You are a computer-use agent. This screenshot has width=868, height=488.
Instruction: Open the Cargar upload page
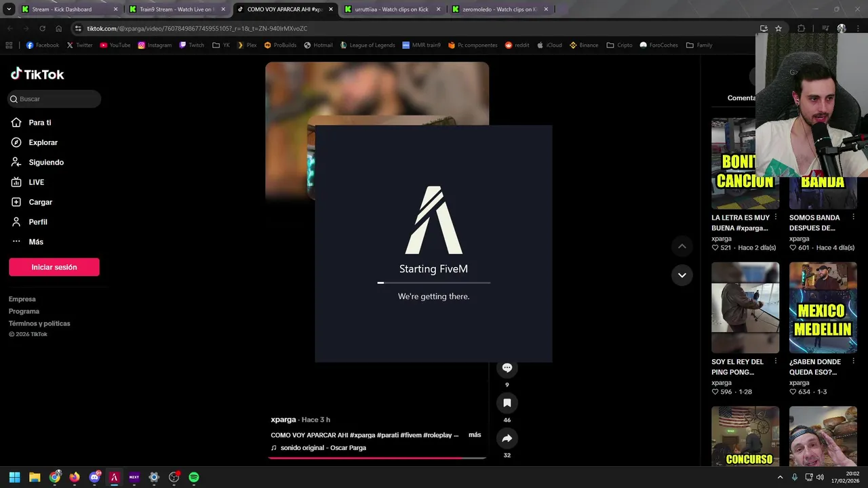coord(40,202)
